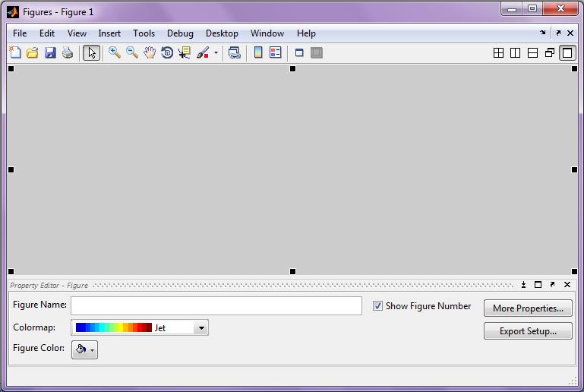Click the Show Plot Tools icon
The image size is (584, 392).
point(317,52)
